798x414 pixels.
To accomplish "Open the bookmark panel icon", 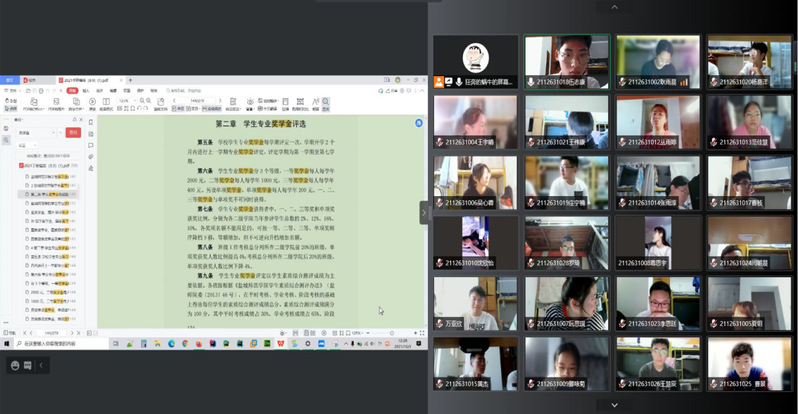I will [x=91, y=123].
